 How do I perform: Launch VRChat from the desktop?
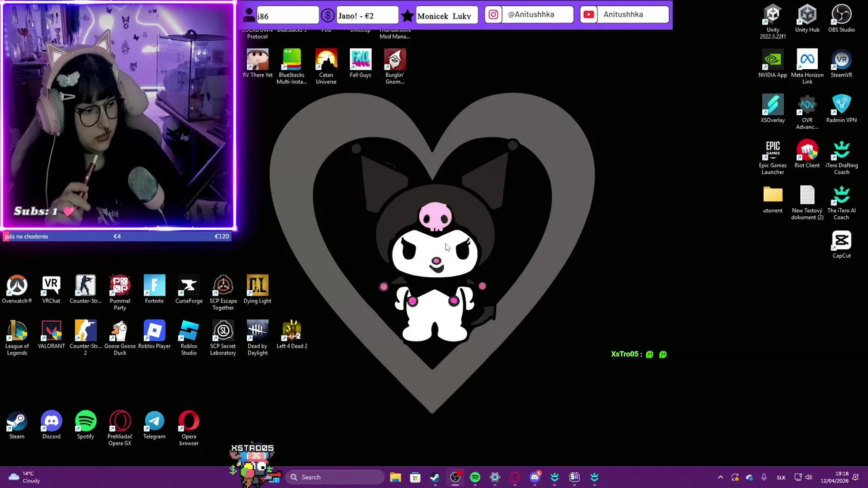point(51,290)
